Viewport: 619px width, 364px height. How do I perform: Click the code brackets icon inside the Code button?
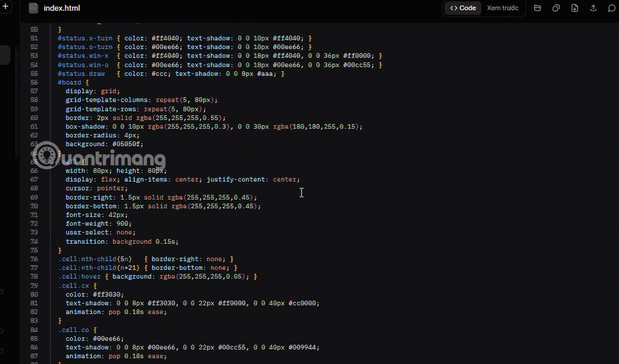tap(455, 8)
